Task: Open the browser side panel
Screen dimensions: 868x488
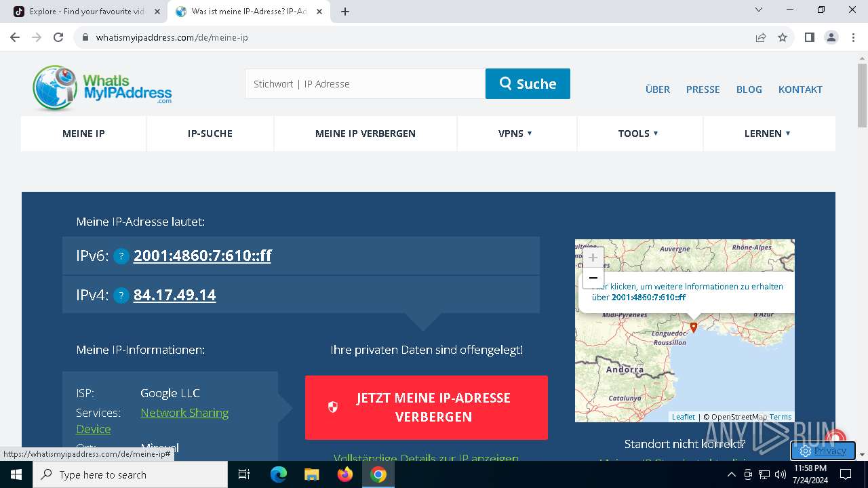Action: pyautogui.click(x=810, y=37)
